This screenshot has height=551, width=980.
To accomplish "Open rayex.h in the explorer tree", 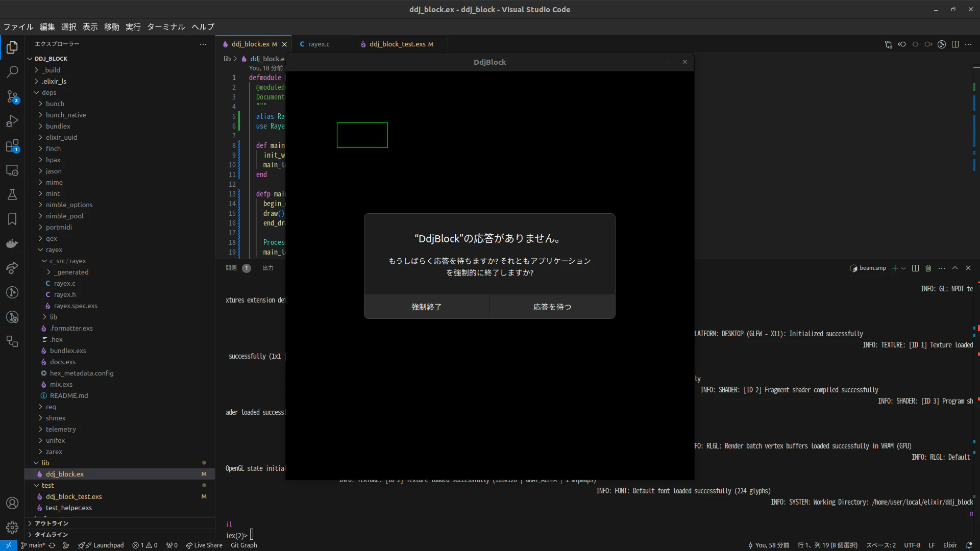I will point(65,294).
